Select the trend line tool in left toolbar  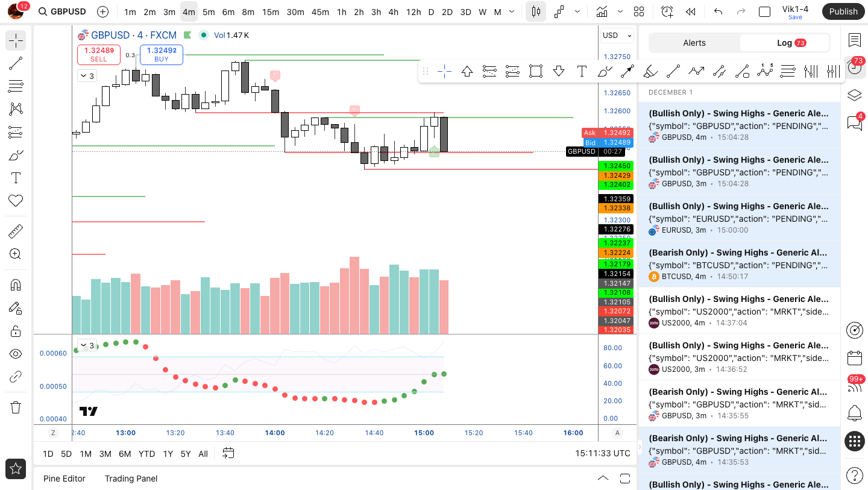click(16, 63)
